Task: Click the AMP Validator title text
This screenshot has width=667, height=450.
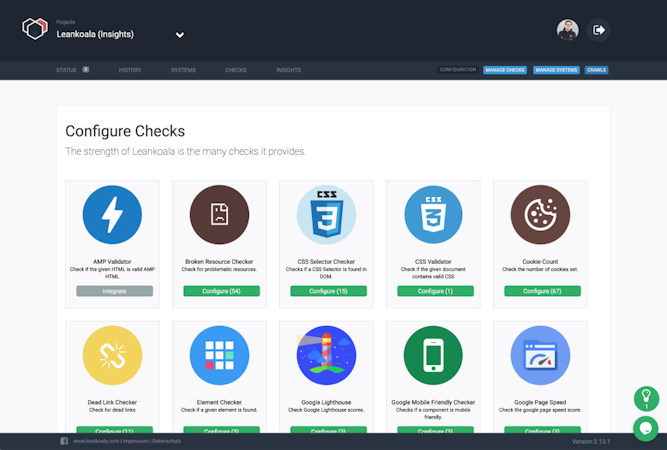Action: (x=112, y=262)
